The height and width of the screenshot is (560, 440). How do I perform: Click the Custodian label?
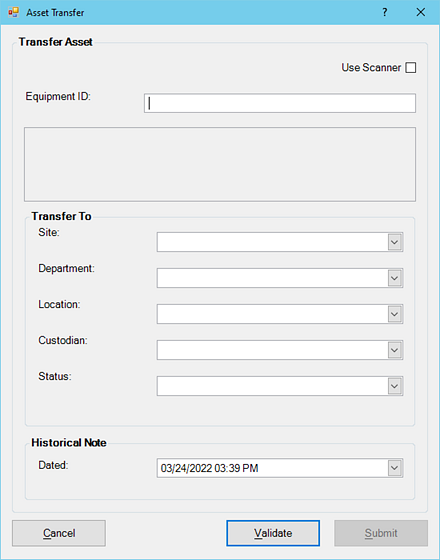tap(63, 340)
